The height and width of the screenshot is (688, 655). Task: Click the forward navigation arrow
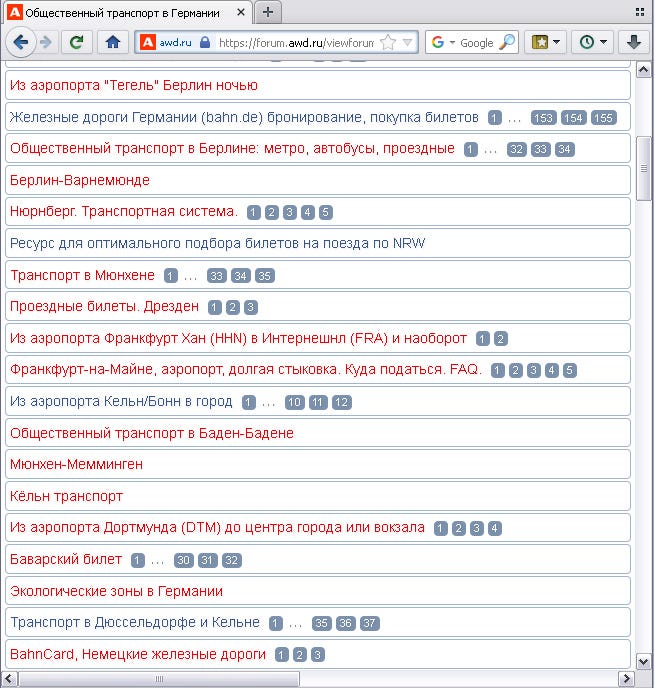click(x=46, y=43)
